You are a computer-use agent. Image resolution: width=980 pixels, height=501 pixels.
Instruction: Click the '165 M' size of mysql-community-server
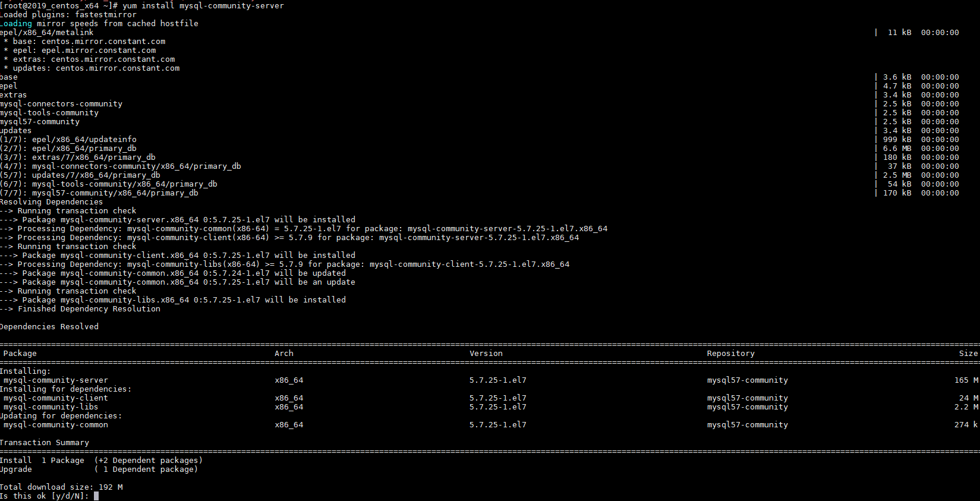point(966,380)
